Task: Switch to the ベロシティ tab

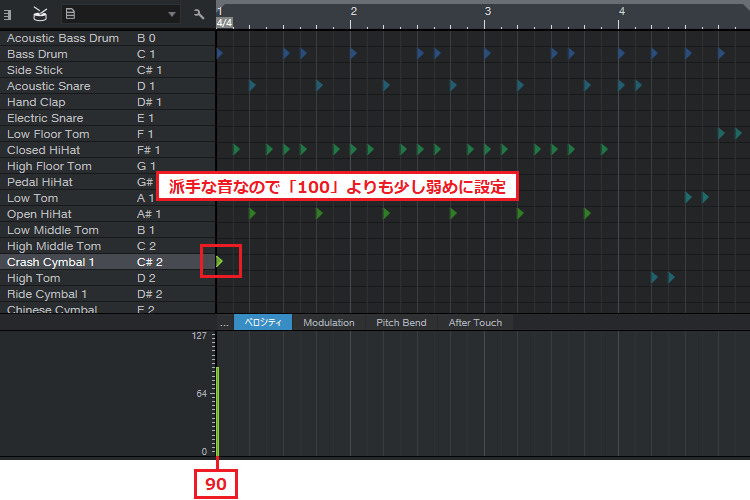Action: pyautogui.click(x=263, y=322)
